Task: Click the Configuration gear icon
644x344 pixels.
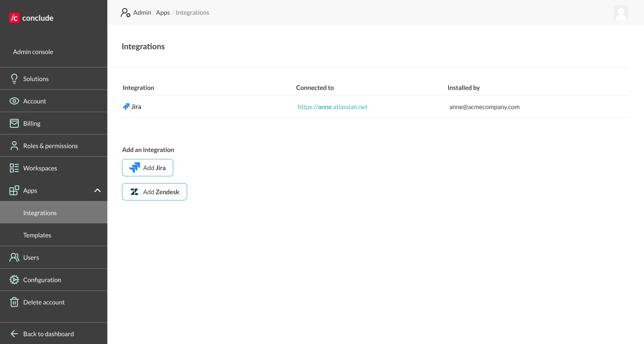Action: click(x=14, y=279)
